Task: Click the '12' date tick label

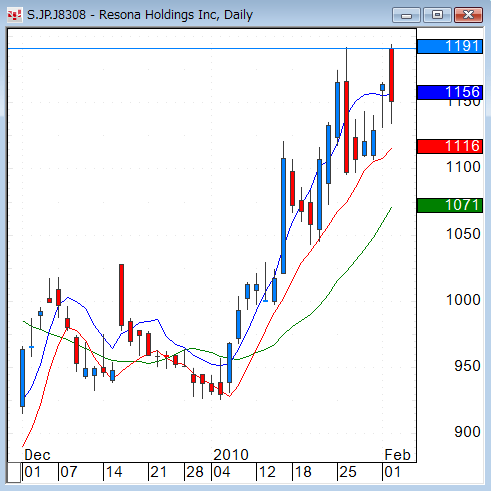Action: tap(267, 472)
